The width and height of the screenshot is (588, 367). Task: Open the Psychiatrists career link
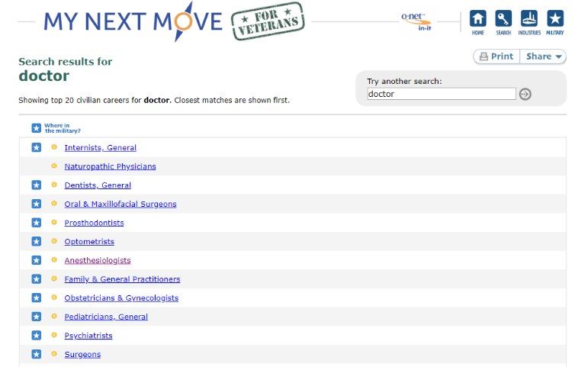click(88, 335)
